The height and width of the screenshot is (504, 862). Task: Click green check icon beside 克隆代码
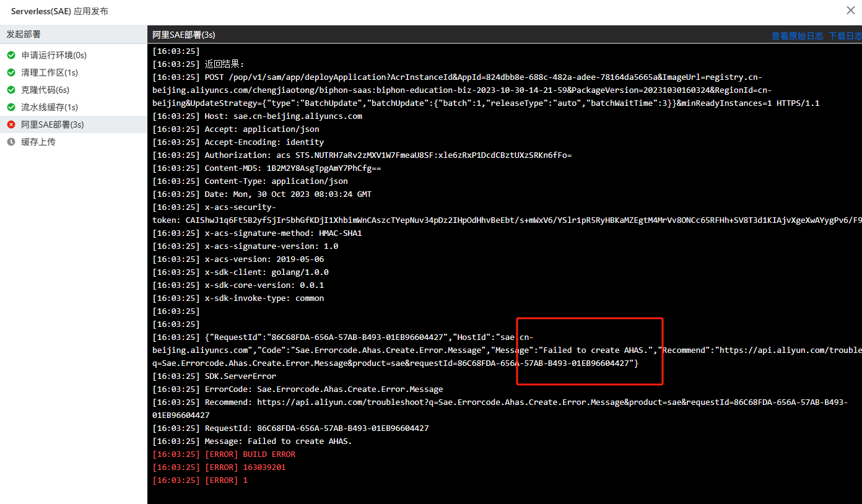(x=11, y=90)
